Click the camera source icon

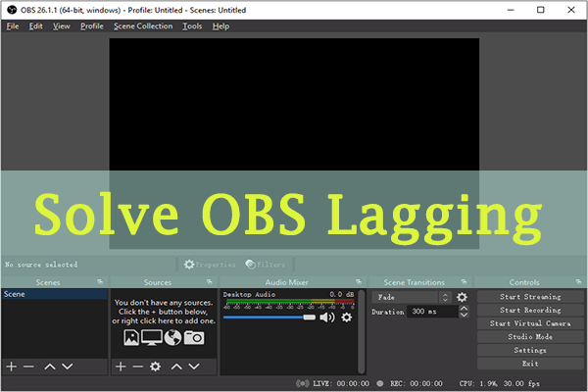coord(194,337)
